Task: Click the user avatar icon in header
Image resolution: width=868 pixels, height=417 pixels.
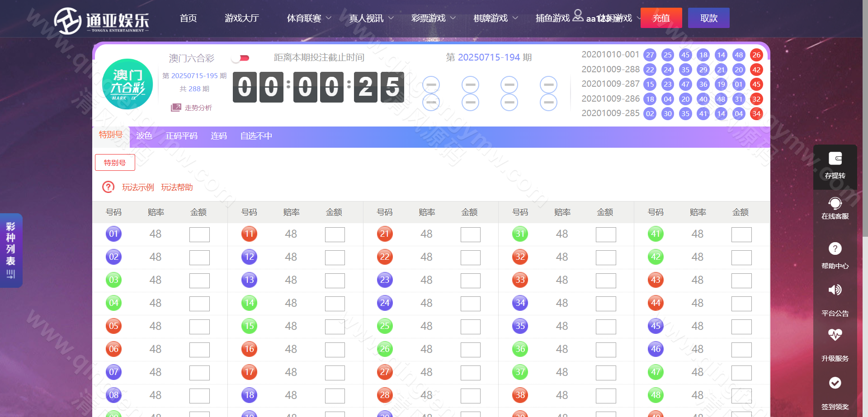Action: coord(578,15)
